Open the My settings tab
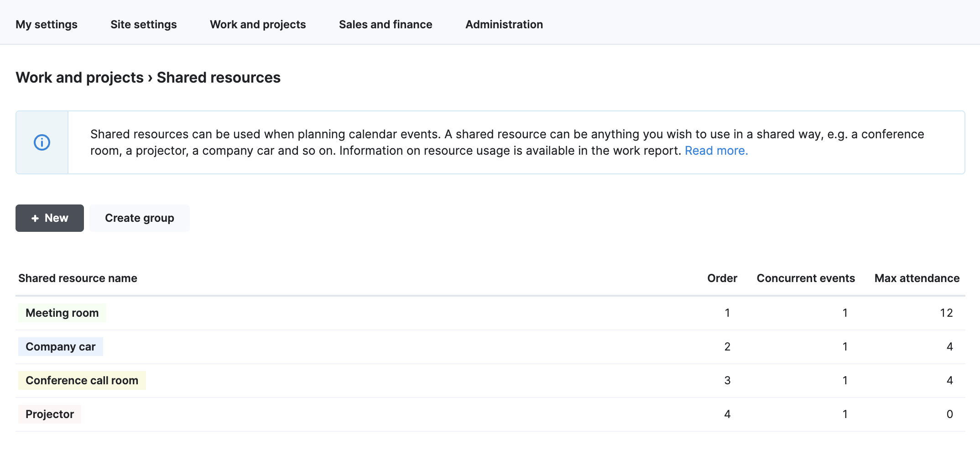Image resolution: width=980 pixels, height=450 pixels. click(x=47, y=25)
